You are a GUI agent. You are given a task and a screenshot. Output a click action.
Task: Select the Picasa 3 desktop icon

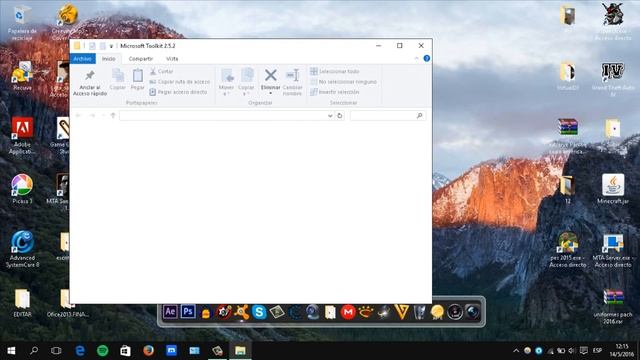coord(22,189)
